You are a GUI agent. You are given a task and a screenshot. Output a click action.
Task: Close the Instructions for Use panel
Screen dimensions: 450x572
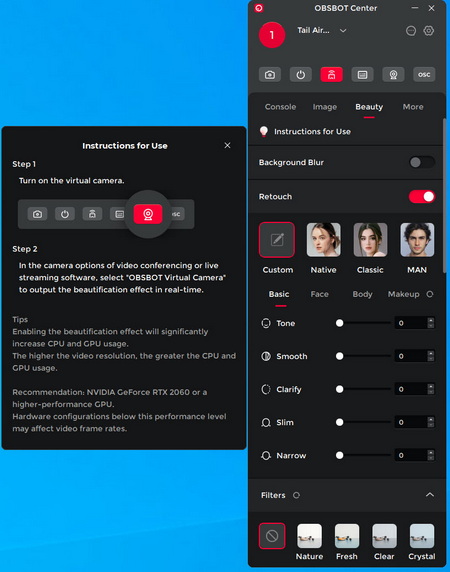click(227, 145)
